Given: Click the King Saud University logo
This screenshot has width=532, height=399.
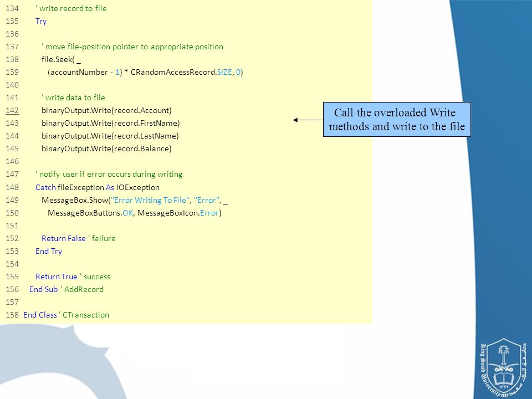Looking at the screenshot, I should click(504, 368).
